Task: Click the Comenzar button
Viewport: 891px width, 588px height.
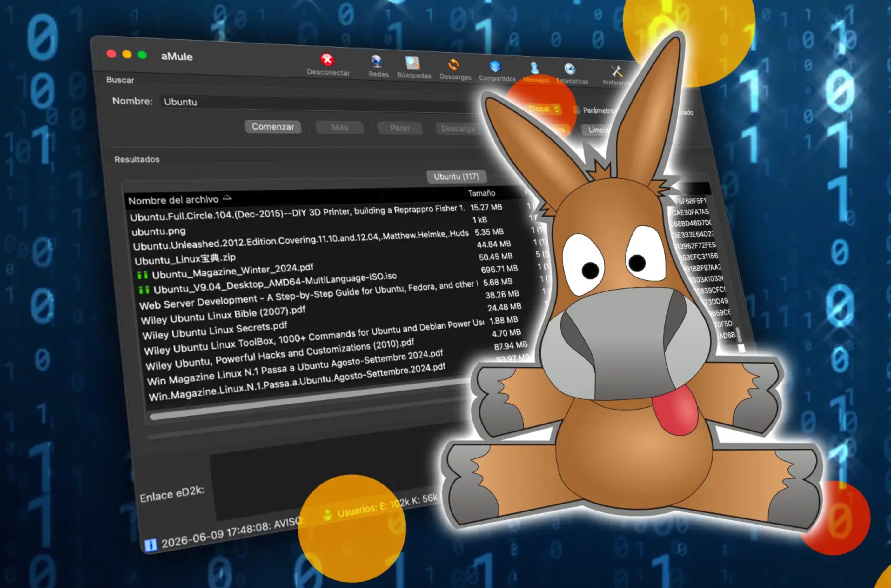Action: point(273,127)
